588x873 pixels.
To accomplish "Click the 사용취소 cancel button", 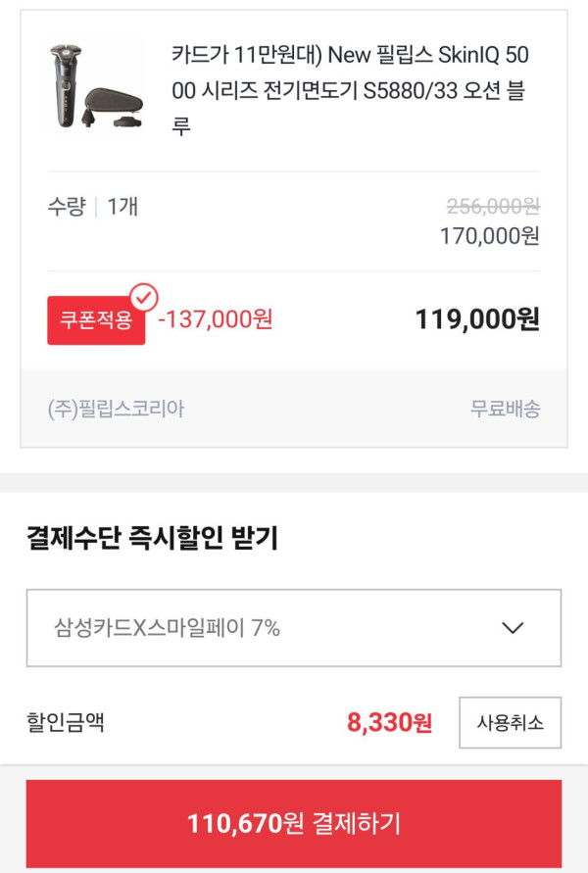I will [510, 723].
